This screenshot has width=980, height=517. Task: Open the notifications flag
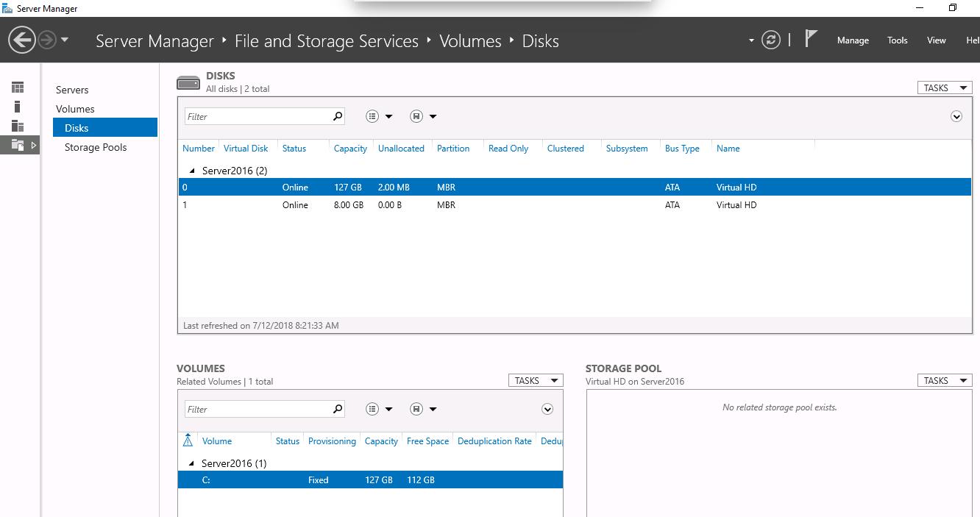tap(811, 39)
